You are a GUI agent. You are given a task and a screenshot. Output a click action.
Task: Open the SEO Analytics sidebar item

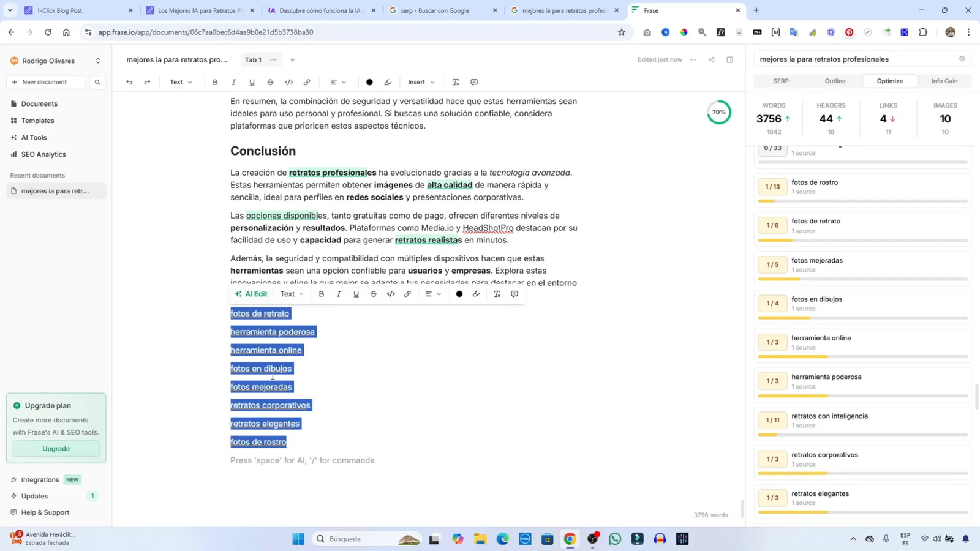pos(44,154)
